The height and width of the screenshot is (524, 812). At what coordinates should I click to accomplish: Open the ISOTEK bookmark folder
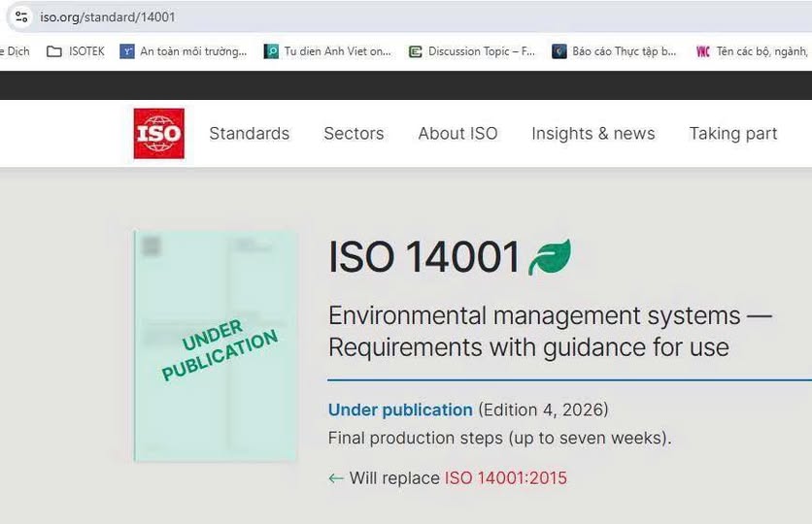pos(76,51)
